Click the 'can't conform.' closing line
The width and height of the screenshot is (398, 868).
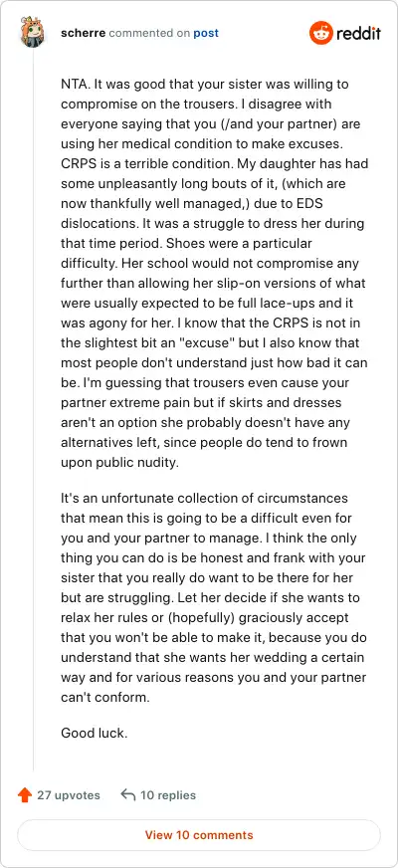(x=105, y=697)
